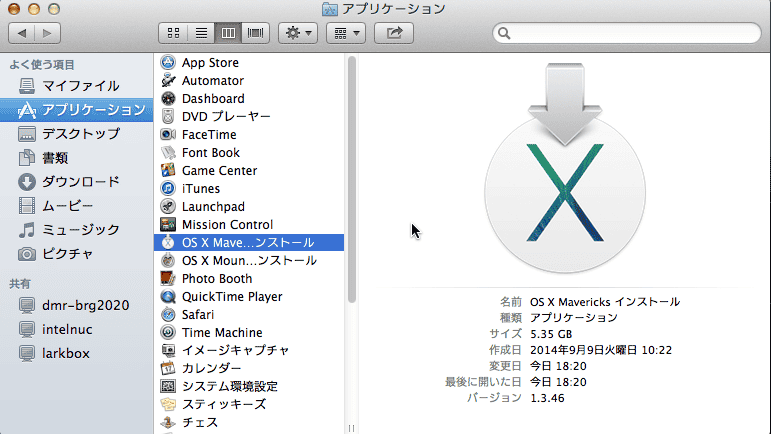
Task: Click the Time Machine icon
Action: (x=168, y=332)
